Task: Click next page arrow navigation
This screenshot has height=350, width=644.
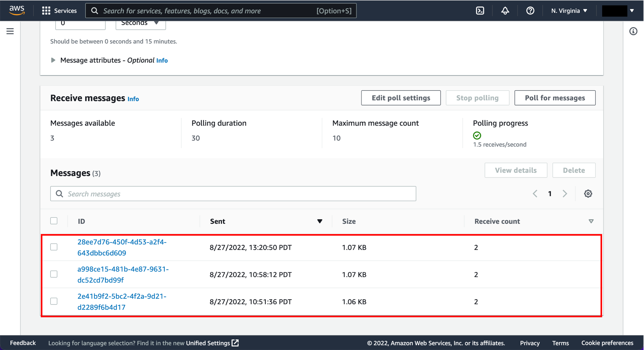Action: click(564, 194)
